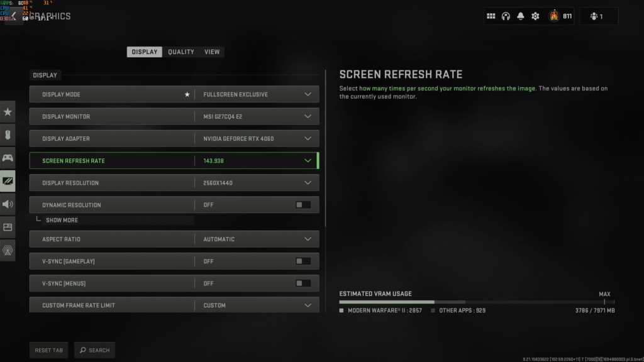This screenshot has width=644, height=362.
Task: Click the V-Sync (Gameplay) label
Action: pyautogui.click(x=68, y=261)
